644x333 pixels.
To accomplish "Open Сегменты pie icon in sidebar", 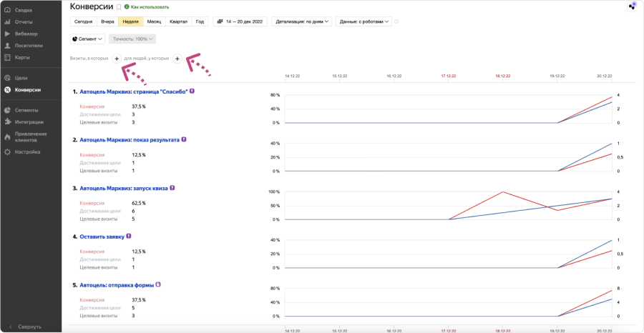I will 7,110.
